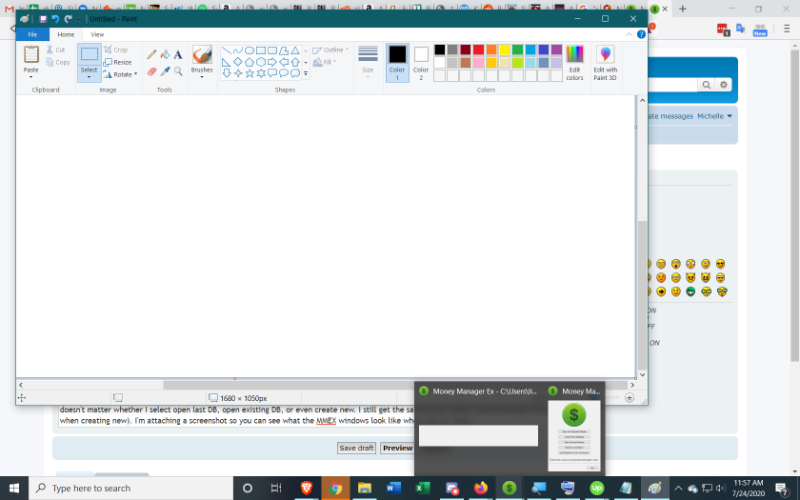Copy the selection with the Copy button
The width and height of the screenshot is (800, 500).
tap(58, 62)
